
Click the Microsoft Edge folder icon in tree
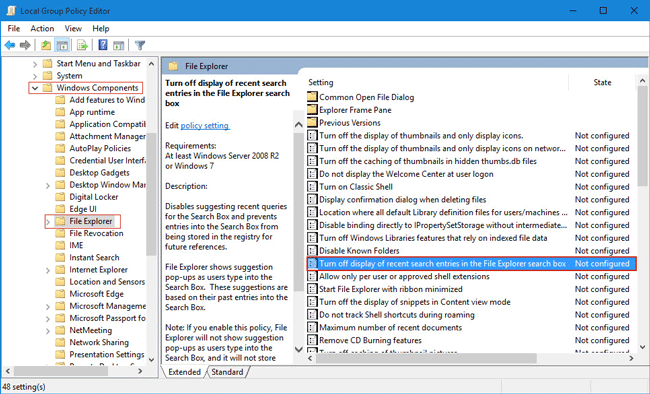point(61,294)
